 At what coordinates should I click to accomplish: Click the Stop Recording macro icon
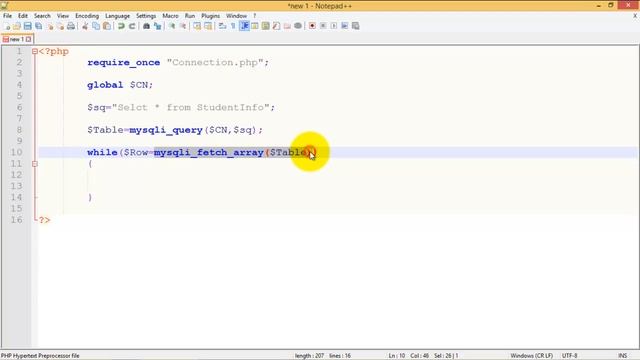pyautogui.click(x=323, y=26)
